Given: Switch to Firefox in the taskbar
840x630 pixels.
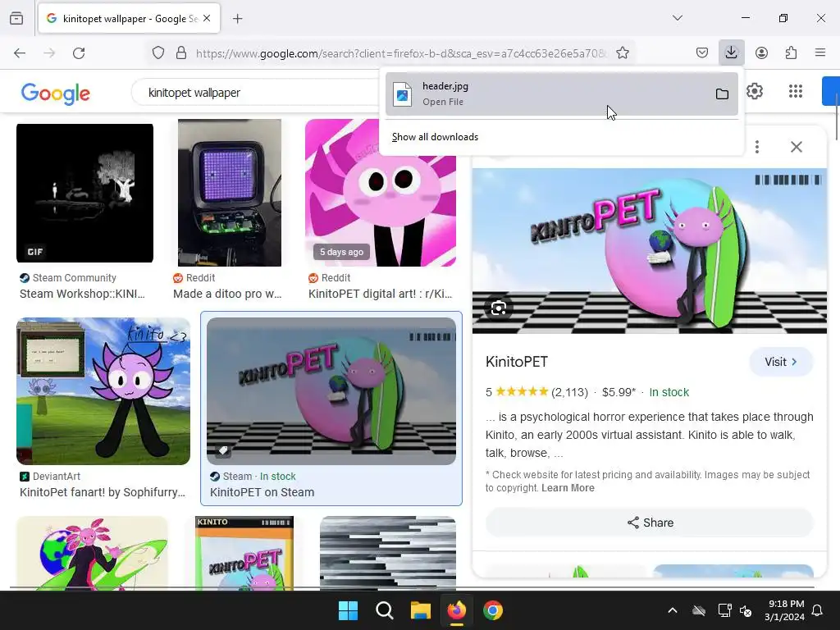Looking at the screenshot, I should pyautogui.click(x=456, y=610).
